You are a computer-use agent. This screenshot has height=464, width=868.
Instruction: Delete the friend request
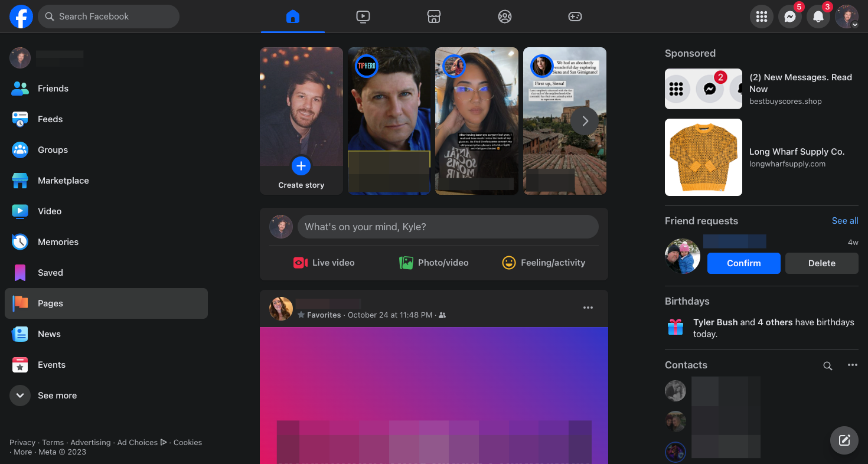pyautogui.click(x=821, y=263)
